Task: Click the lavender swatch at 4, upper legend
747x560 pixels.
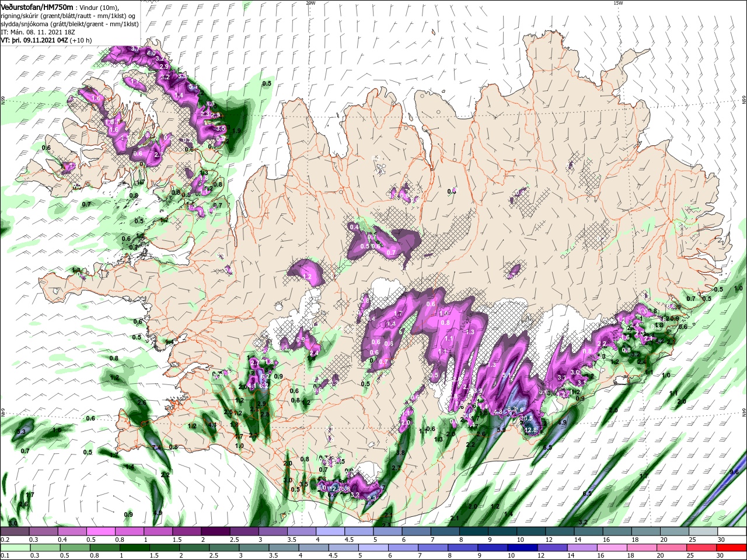Action: pyautogui.click(x=329, y=531)
